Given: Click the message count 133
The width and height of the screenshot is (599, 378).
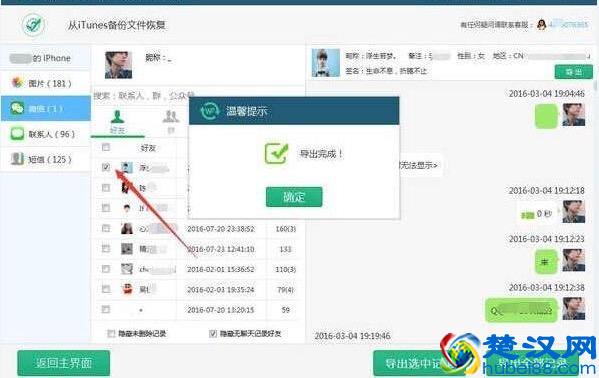Looking at the screenshot, I should (x=285, y=249).
